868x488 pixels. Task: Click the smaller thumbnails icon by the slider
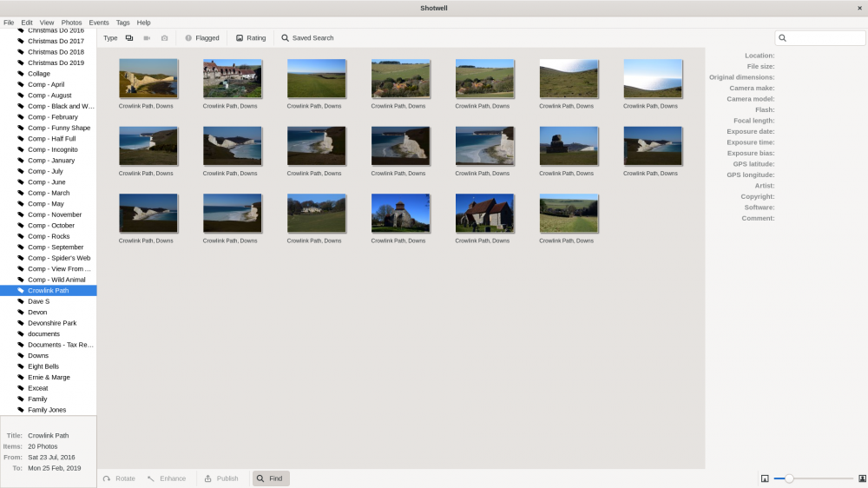pos(765,478)
